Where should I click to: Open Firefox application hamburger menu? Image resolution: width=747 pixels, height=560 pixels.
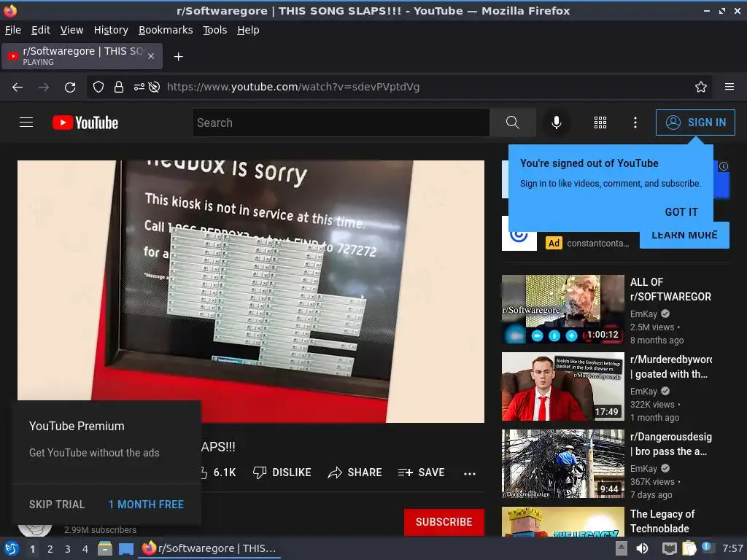(729, 87)
